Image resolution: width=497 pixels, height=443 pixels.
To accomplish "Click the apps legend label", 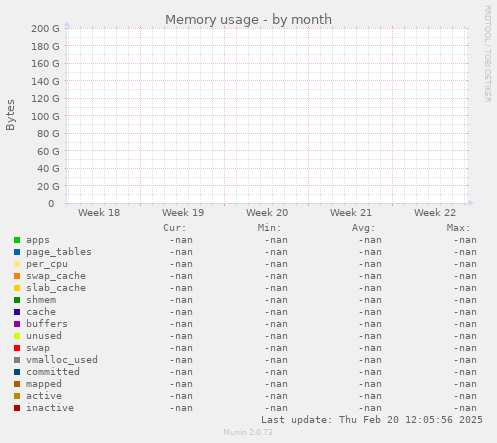I will pos(38,240).
